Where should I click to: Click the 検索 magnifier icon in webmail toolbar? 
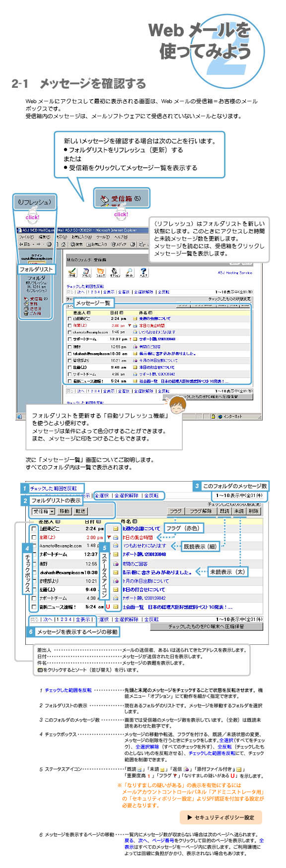129,272
